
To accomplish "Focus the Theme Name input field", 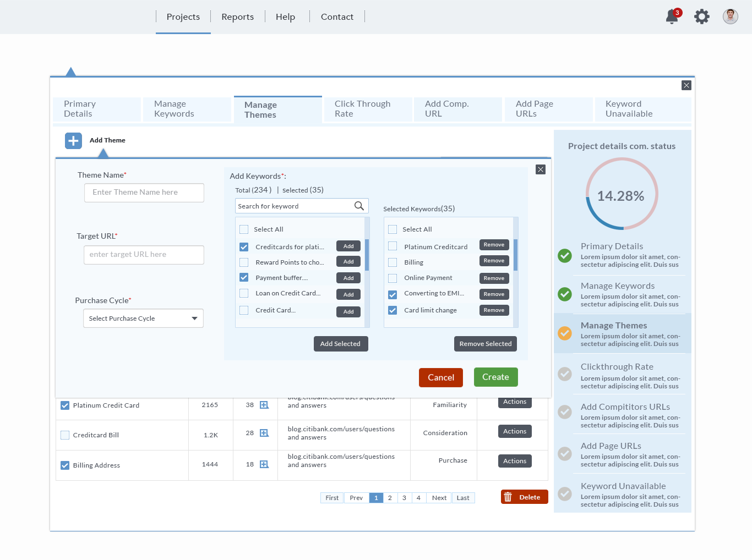I will coord(144,193).
